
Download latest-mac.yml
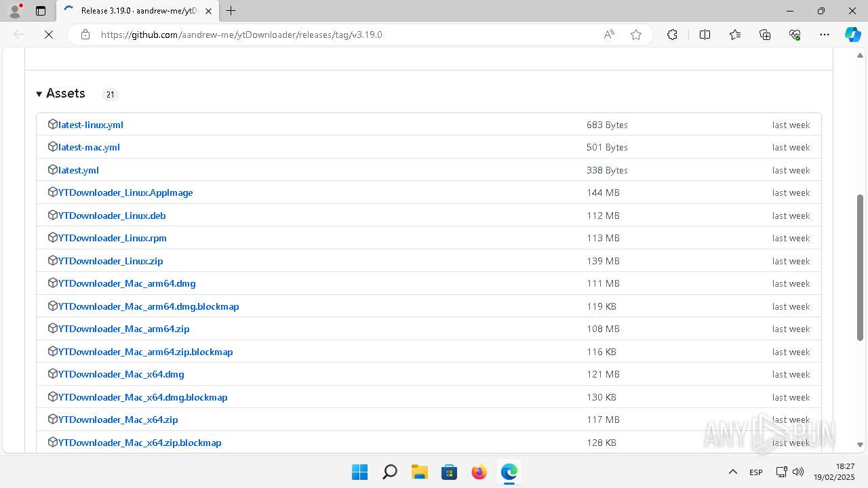(x=89, y=147)
